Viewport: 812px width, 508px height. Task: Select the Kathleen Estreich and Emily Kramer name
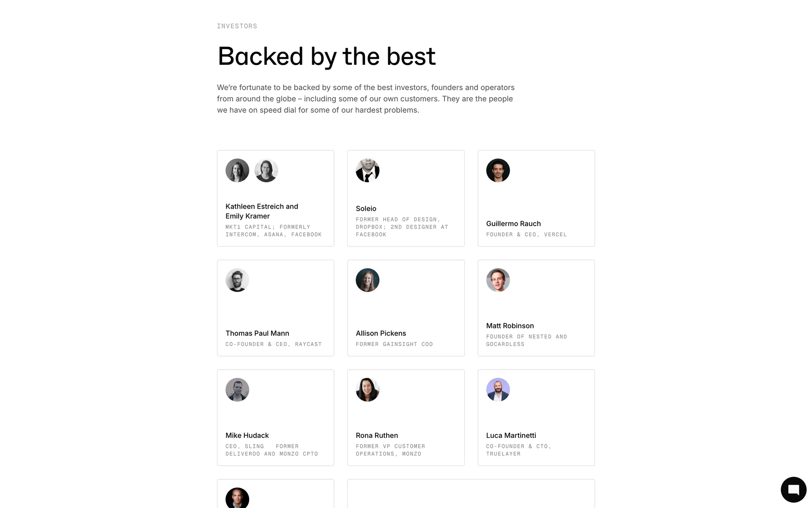pyautogui.click(x=261, y=211)
